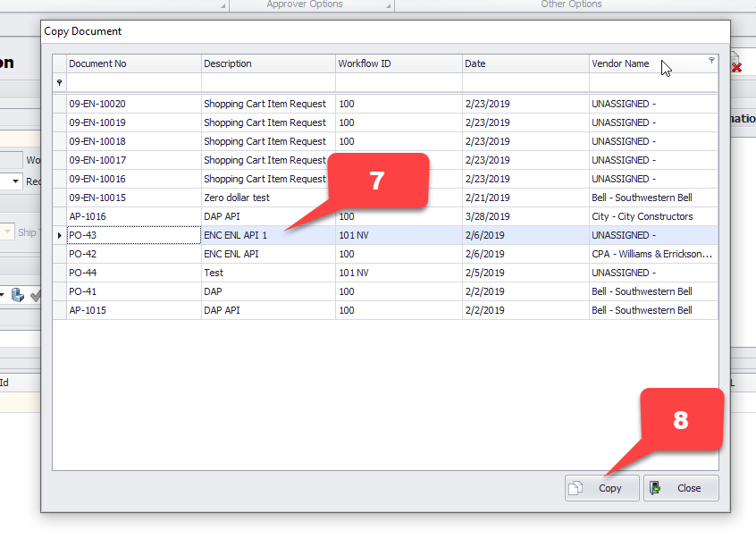Select the 09-EN-10015 Zero dollar test row
This screenshot has height=539, width=756.
(268, 198)
